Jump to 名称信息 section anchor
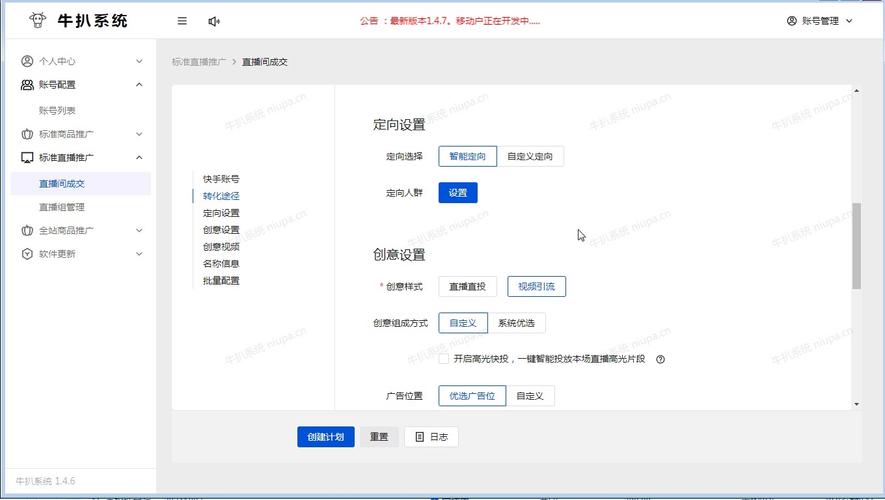The image size is (885, 500). pyautogui.click(x=221, y=264)
